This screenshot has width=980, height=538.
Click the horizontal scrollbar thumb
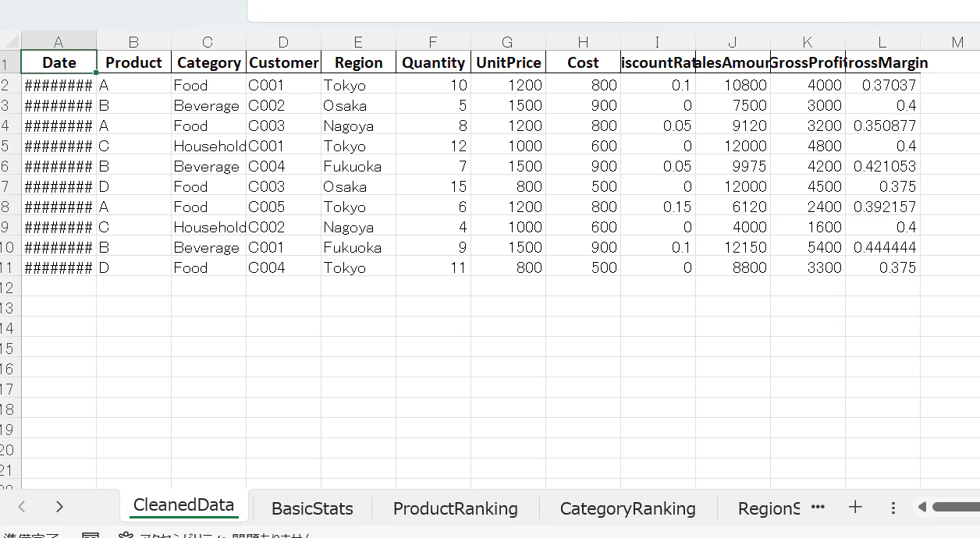tap(956, 507)
